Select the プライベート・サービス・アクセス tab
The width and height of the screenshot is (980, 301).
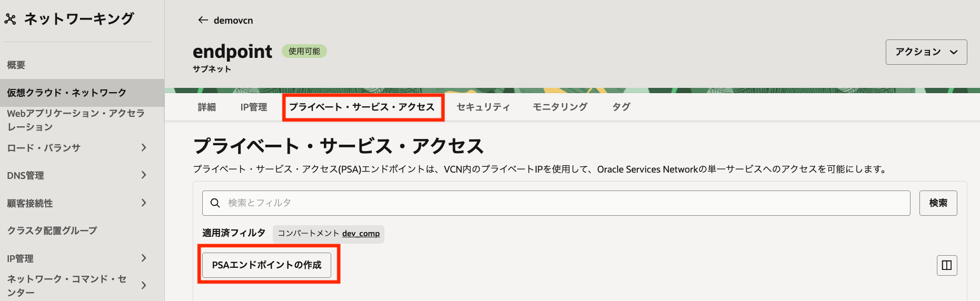(362, 107)
